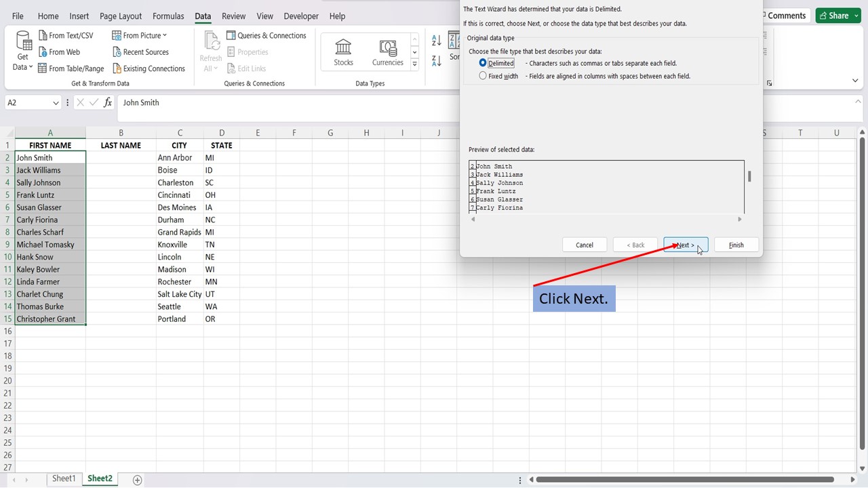Select cell containing Ann Arbor
The width and height of the screenshot is (868, 488).
point(180,158)
